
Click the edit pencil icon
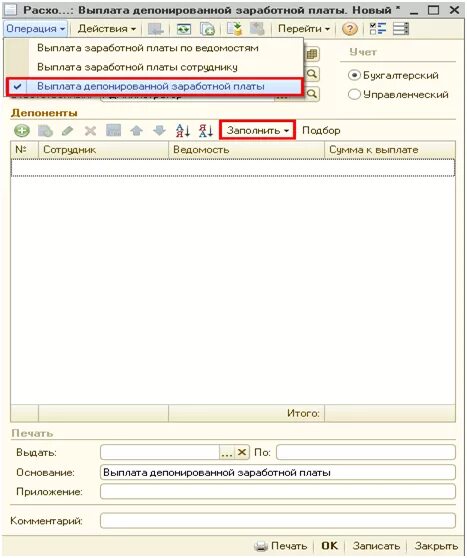click(68, 131)
